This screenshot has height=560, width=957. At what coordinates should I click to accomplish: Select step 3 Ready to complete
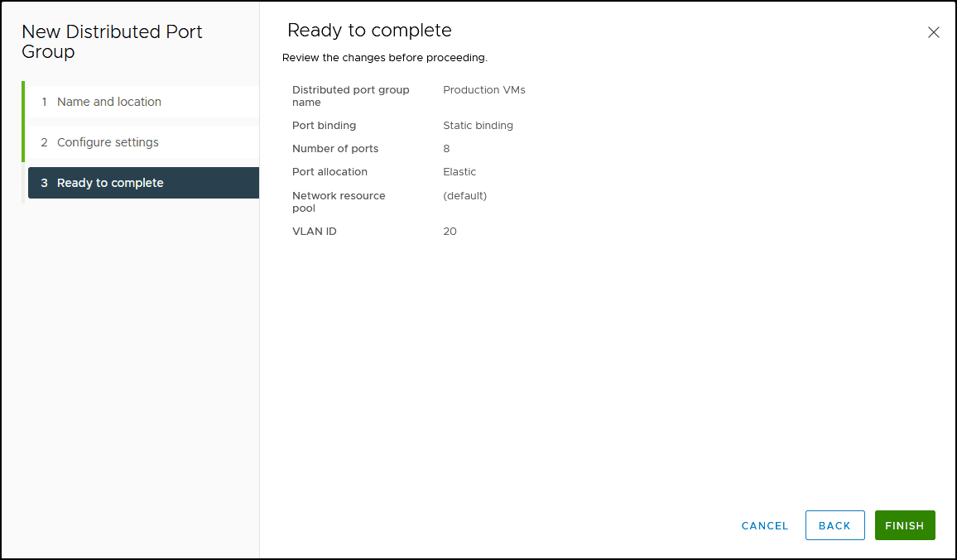[x=143, y=183]
